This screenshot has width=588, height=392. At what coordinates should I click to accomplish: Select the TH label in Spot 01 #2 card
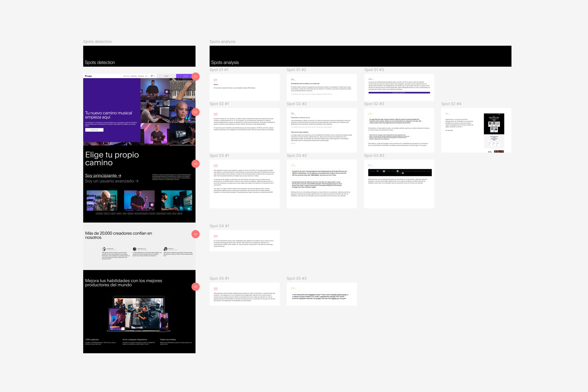point(293,79)
